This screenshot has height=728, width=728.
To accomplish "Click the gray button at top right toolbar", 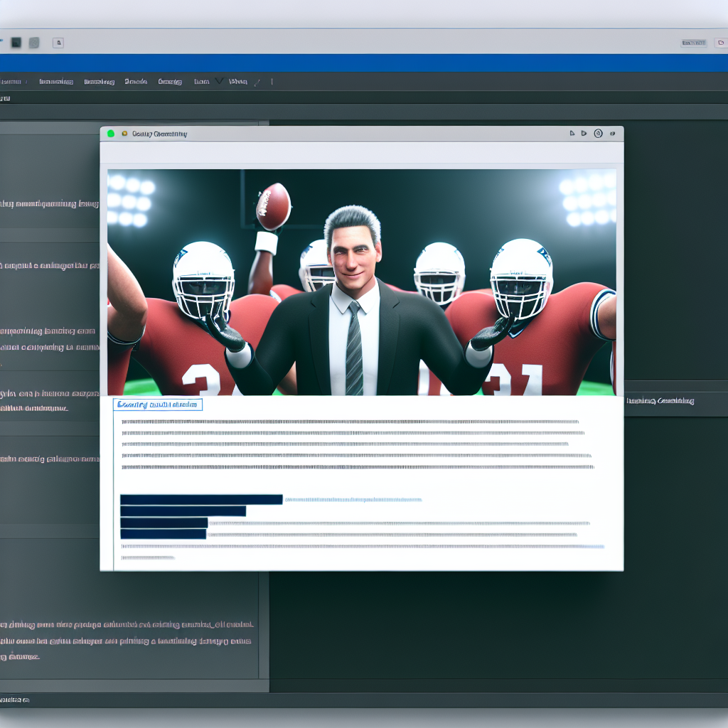I will pyautogui.click(x=694, y=43).
